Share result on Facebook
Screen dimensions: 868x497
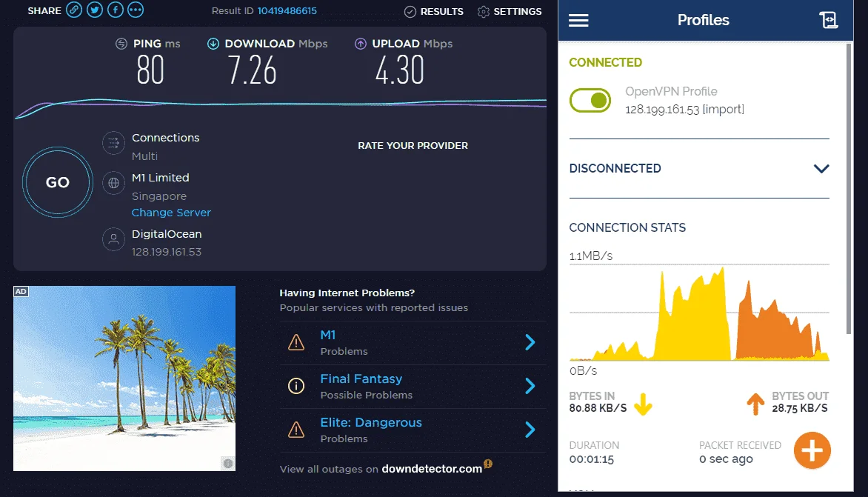(115, 10)
